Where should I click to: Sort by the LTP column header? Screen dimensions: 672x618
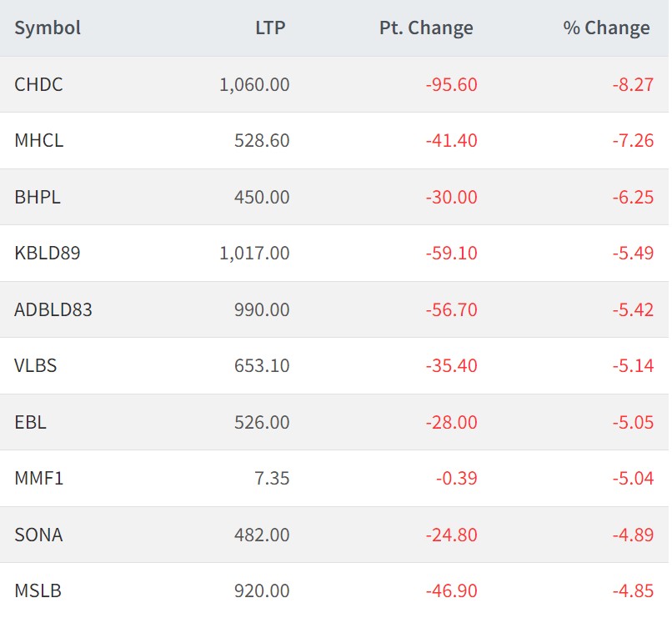(x=270, y=28)
